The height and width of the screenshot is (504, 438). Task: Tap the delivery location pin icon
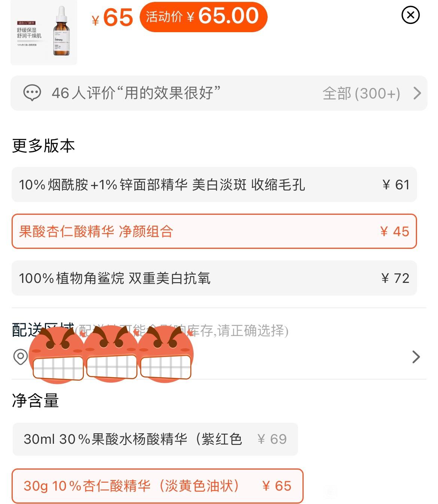[x=21, y=357]
